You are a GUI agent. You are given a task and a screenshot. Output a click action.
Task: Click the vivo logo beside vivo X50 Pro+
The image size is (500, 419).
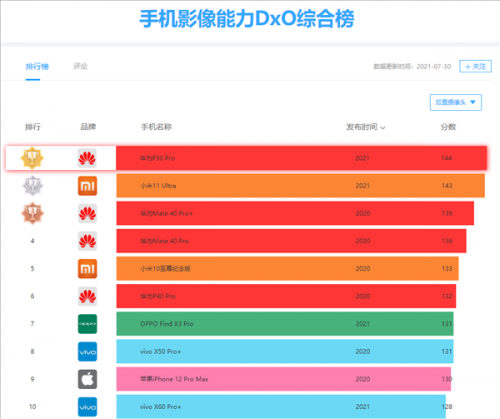(x=87, y=351)
